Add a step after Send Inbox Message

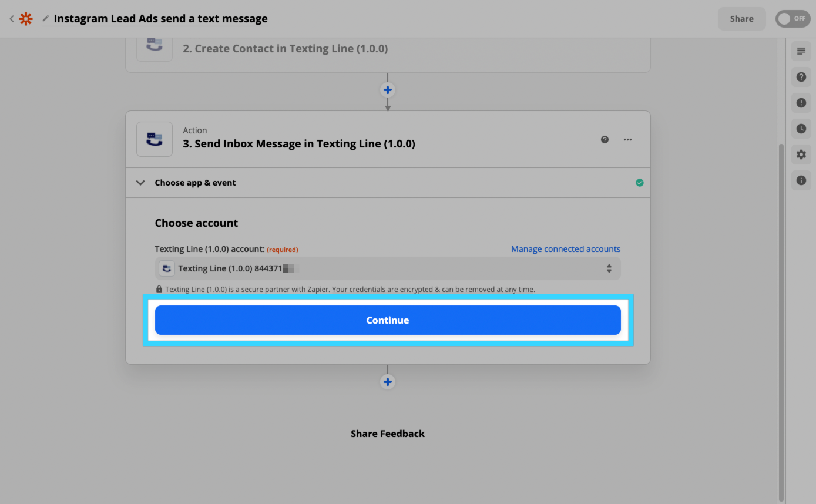(x=388, y=382)
